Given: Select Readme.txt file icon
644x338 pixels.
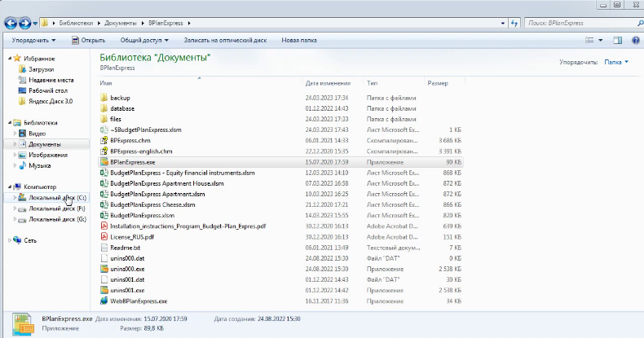Looking at the screenshot, I should (104, 248).
